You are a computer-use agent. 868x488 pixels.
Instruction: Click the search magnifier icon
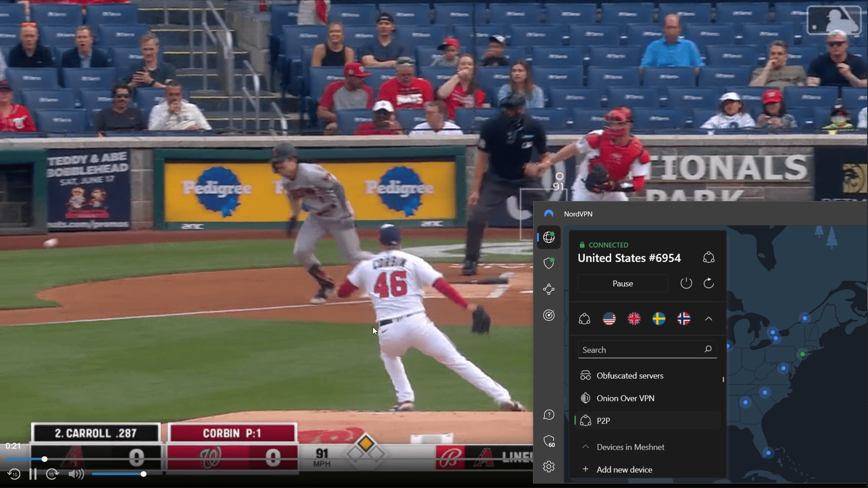[x=708, y=349]
